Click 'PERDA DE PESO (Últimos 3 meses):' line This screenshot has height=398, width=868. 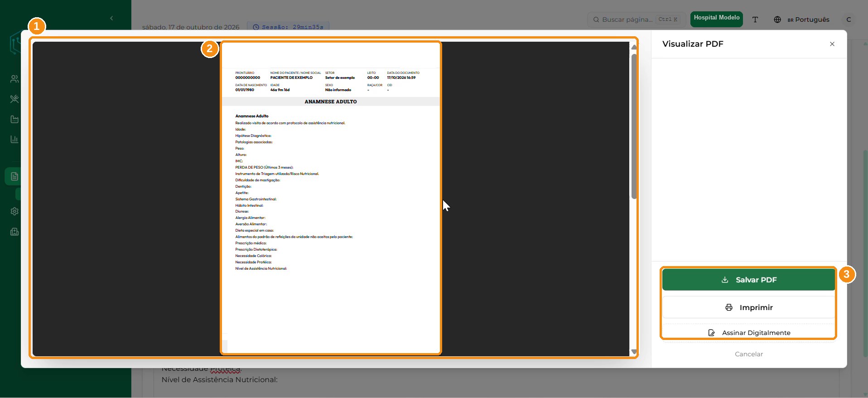(264, 167)
